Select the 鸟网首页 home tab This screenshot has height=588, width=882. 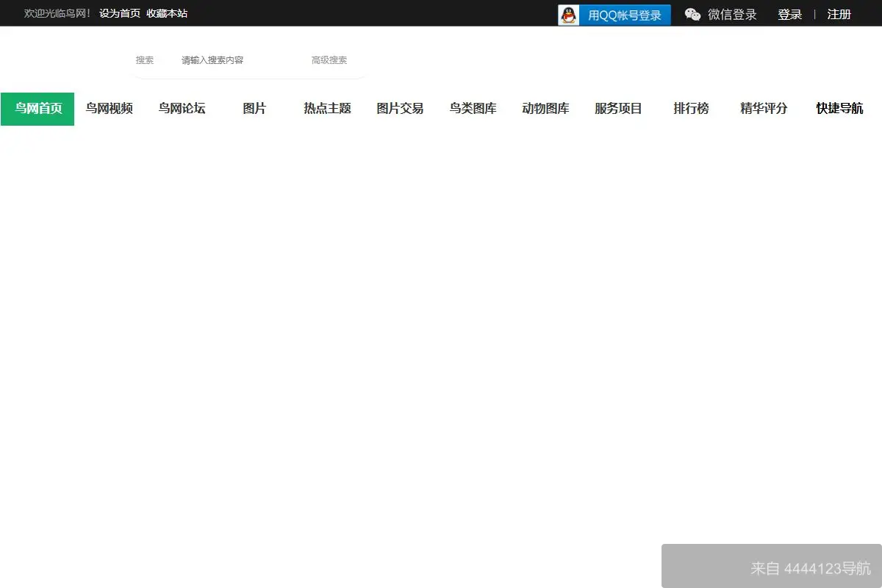(x=37, y=108)
